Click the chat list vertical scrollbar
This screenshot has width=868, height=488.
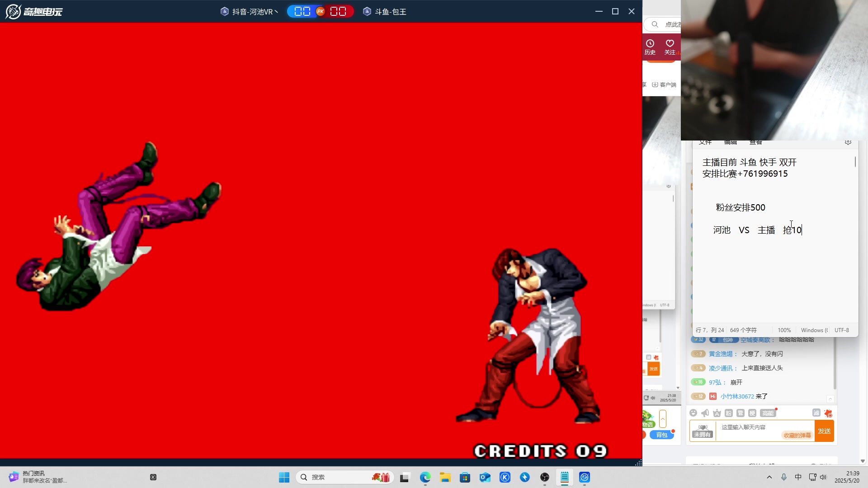(x=835, y=364)
